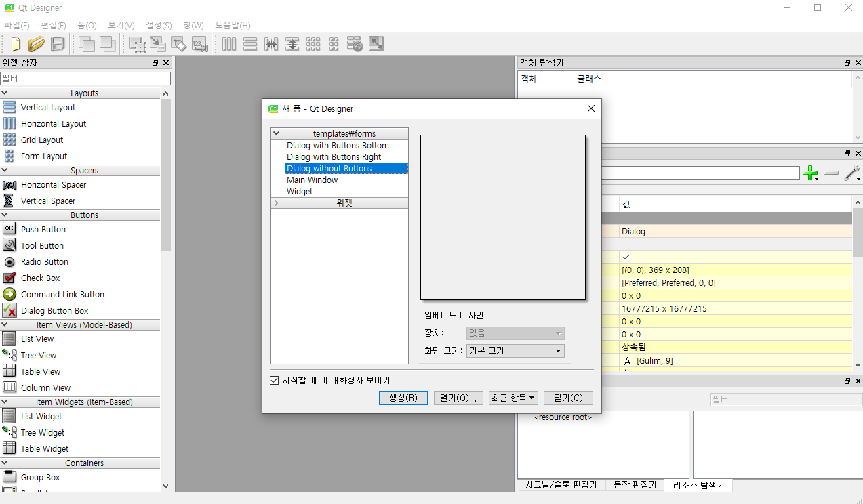The width and height of the screenshot is (863, 504).
Task: Float the 객체 탐색기 panel
Action: click(x=847, y=62)
